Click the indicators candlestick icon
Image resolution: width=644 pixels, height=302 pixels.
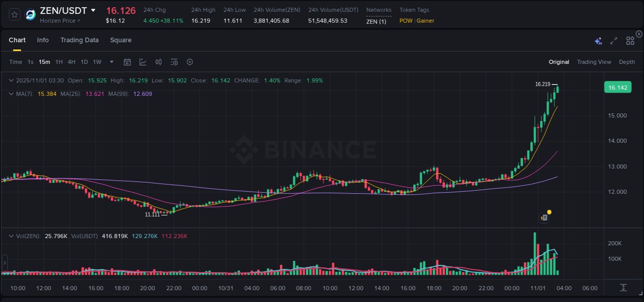pos(158,62)
